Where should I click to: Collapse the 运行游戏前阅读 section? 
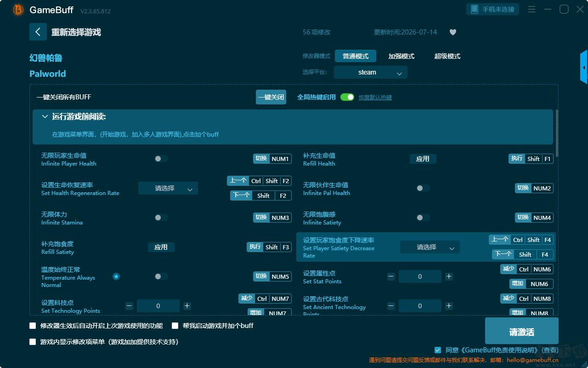45,117
